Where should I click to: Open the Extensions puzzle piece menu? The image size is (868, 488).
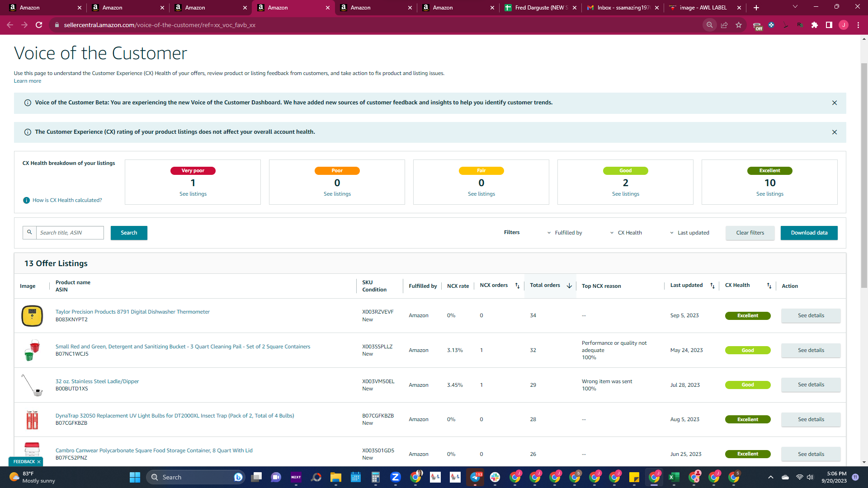point(815,25)
